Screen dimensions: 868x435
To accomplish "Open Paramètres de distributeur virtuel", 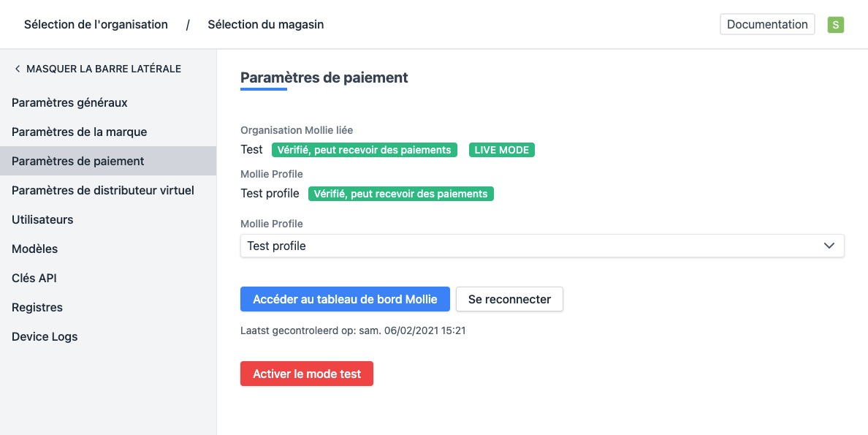I will click(x=103, y=190).
